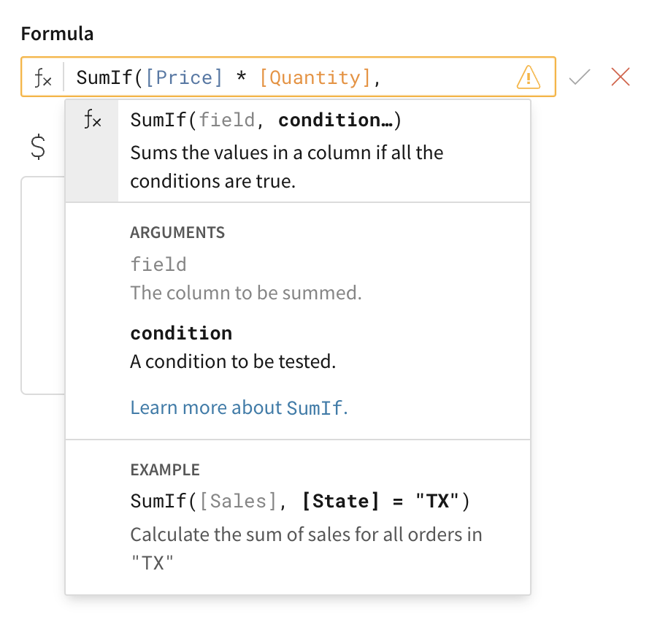Click 'A condition to be tested.' text

click(233, 361)
